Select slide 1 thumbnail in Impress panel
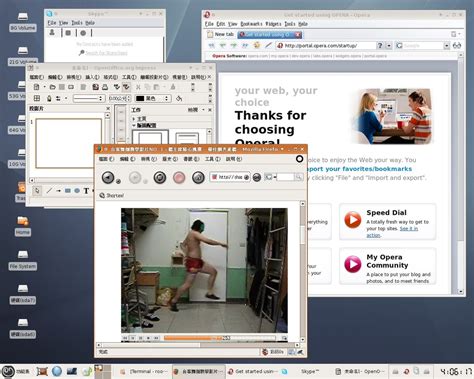This screenshot has height=379, width=474. coord(69,143)
